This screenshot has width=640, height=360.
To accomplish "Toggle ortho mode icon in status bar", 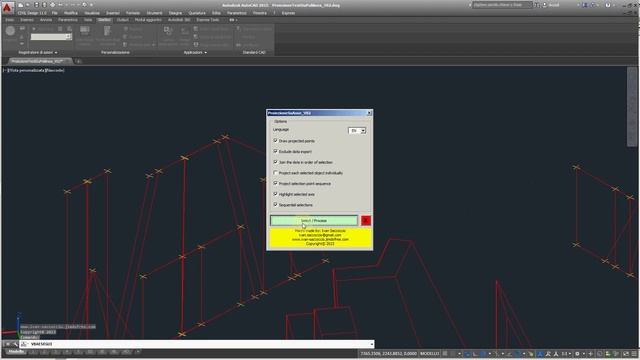I will coord(476,353).
